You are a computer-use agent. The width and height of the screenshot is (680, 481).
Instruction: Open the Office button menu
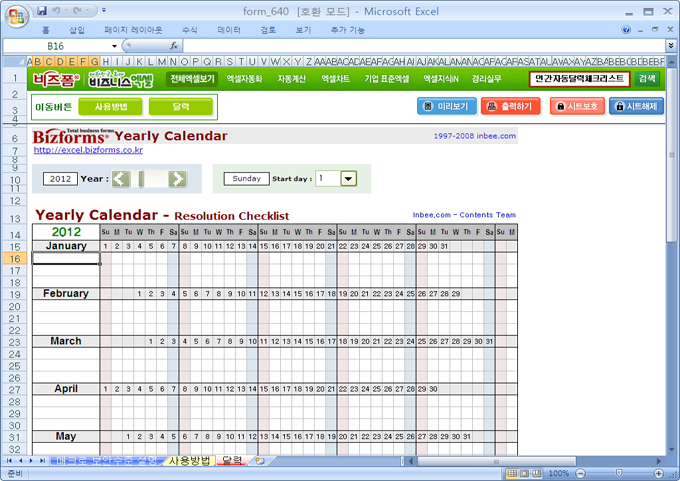pos(16,16)
